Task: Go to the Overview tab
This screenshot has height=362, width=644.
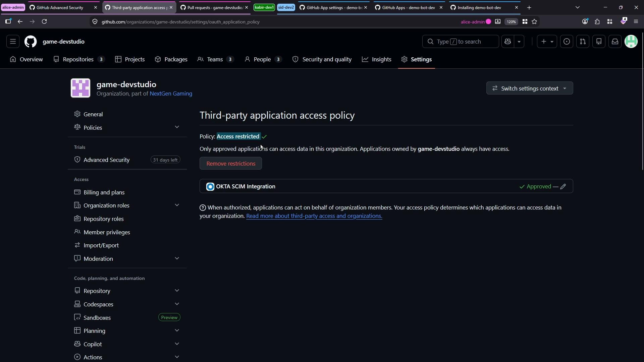Action: (26, 59)
